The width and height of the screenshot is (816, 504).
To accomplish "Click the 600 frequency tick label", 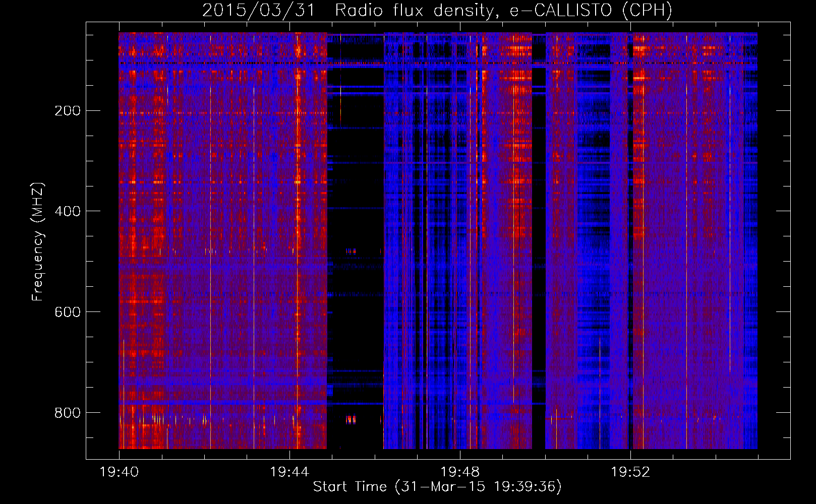I will click(x=68, y=312).
